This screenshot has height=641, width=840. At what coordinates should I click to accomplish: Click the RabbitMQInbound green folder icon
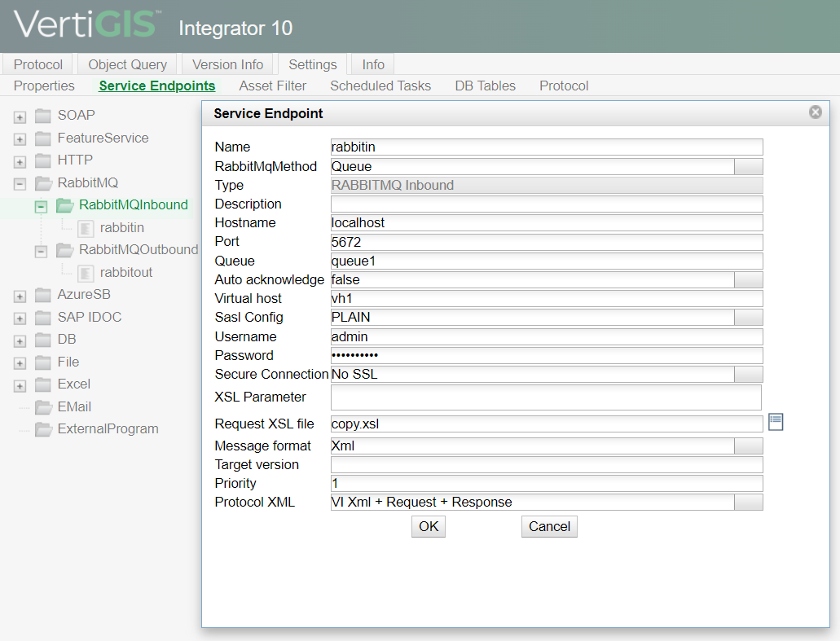coord(65,205)
